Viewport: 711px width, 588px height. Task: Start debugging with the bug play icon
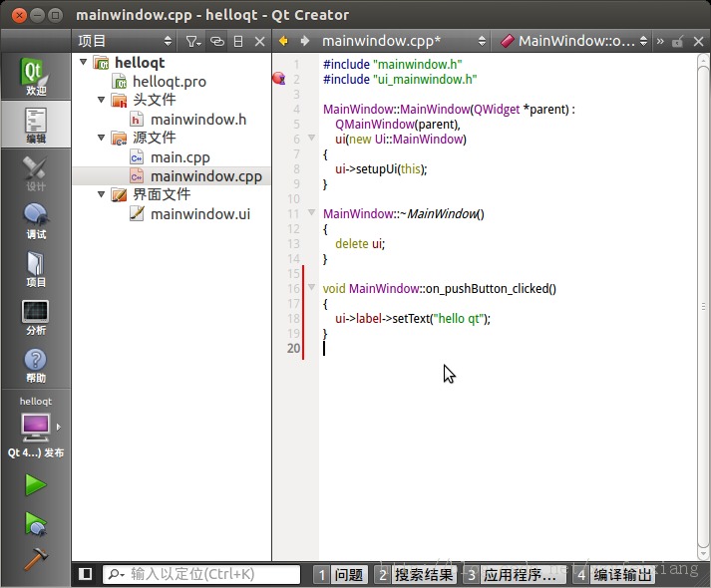pos(35,523)
